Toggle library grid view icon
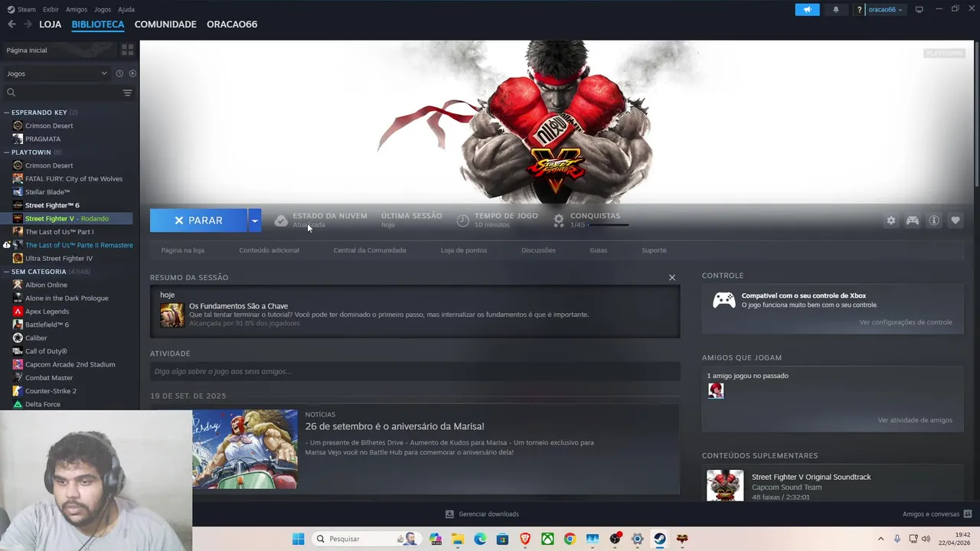 (x=127, y=50)
